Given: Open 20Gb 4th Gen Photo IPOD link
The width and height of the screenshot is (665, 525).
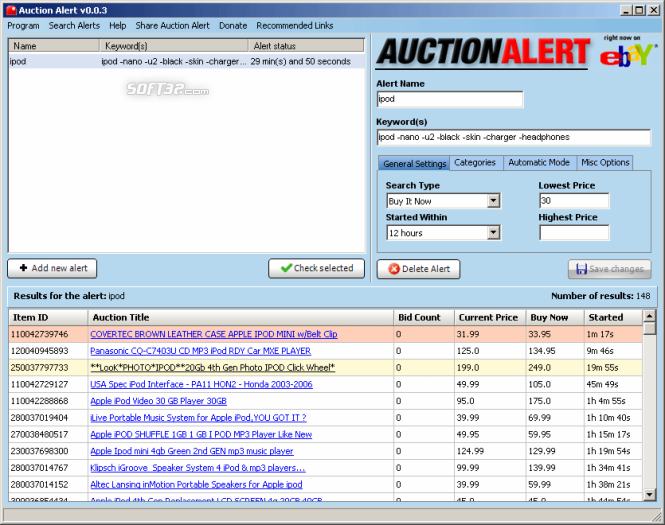Looking at the screenshot, I should coord(212,368).
